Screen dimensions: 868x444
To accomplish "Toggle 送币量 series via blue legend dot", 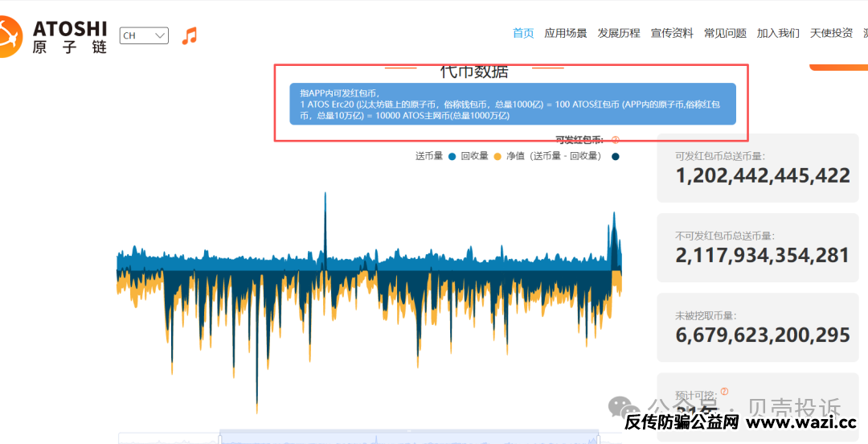I will point(452,157).
